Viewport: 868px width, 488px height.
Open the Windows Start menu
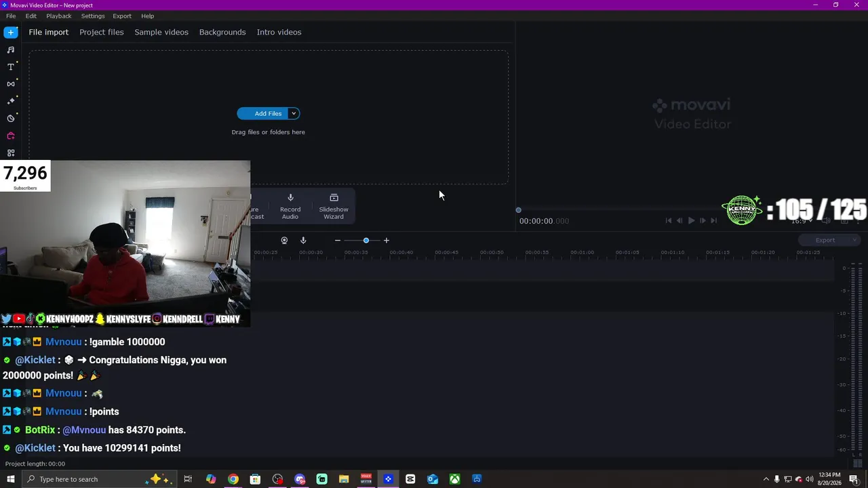coord(11,479)
